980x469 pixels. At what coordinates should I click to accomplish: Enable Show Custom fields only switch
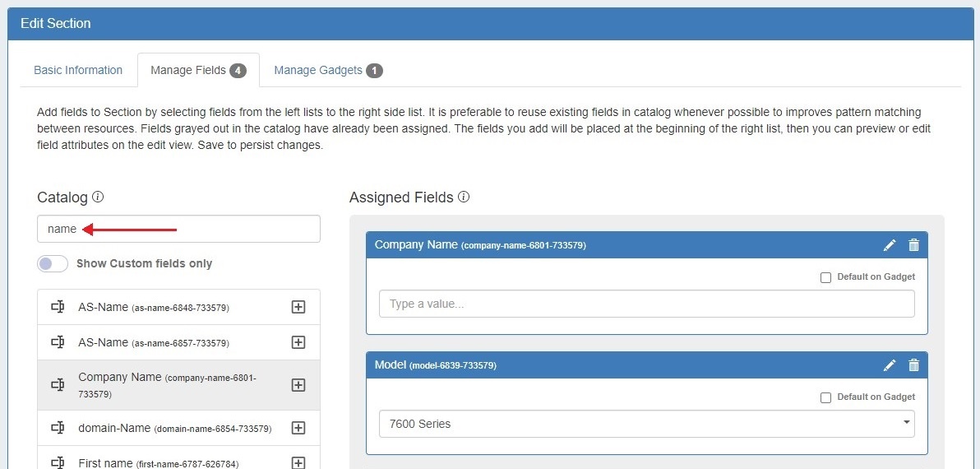(x=53, y=263)
